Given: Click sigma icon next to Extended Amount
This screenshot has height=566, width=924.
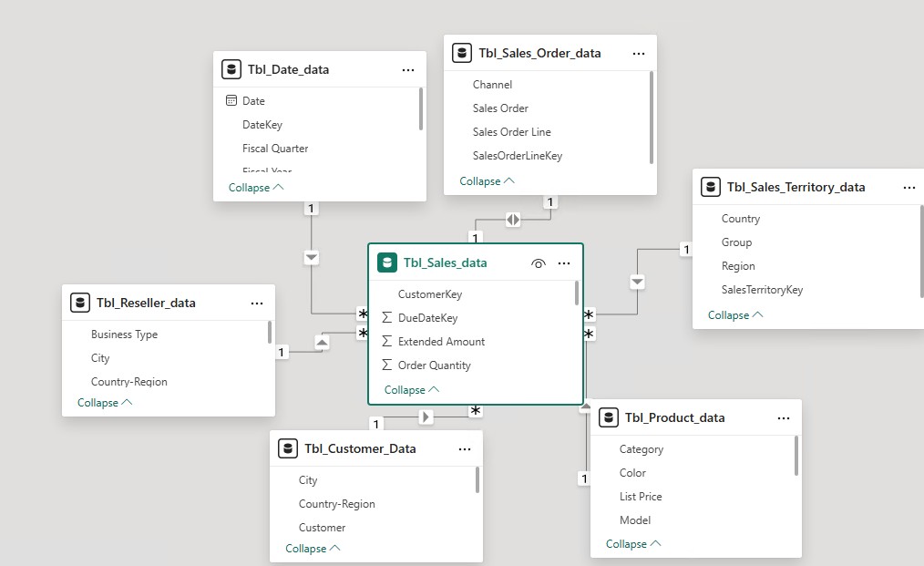Looking at the screenshot, I should pyautogui.click(x=386, y=342).
